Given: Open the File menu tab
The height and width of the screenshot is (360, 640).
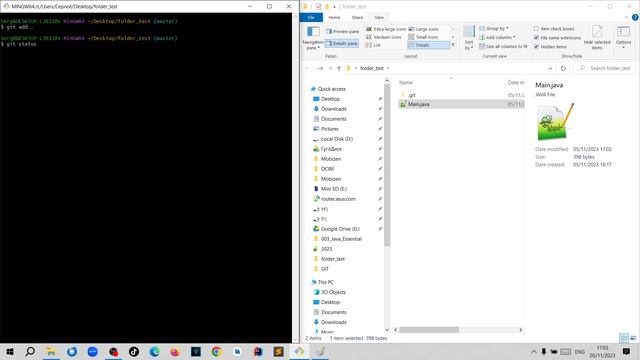Looking at the screenshot, I should point(311,17).
